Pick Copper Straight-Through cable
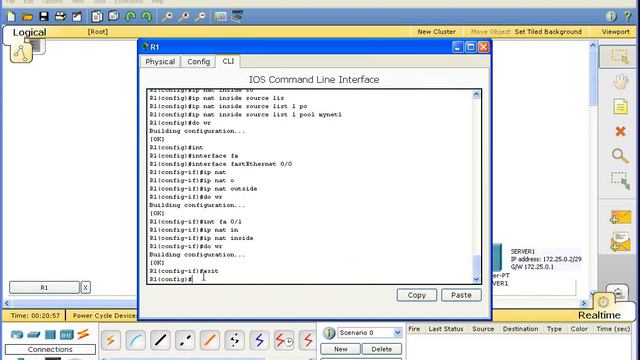 pyautogui.click(x=160, y=340)
